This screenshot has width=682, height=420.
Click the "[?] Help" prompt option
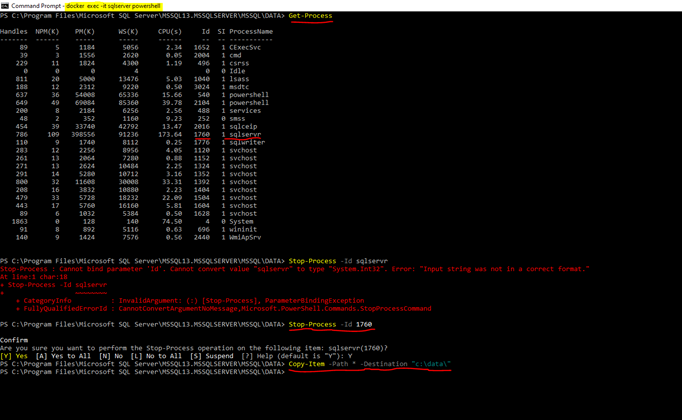[x=257, y=356]
